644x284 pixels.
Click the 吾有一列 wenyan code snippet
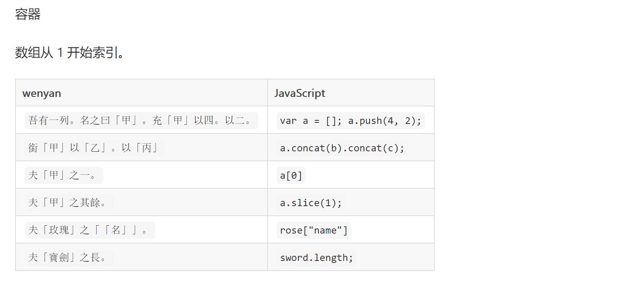141,120
